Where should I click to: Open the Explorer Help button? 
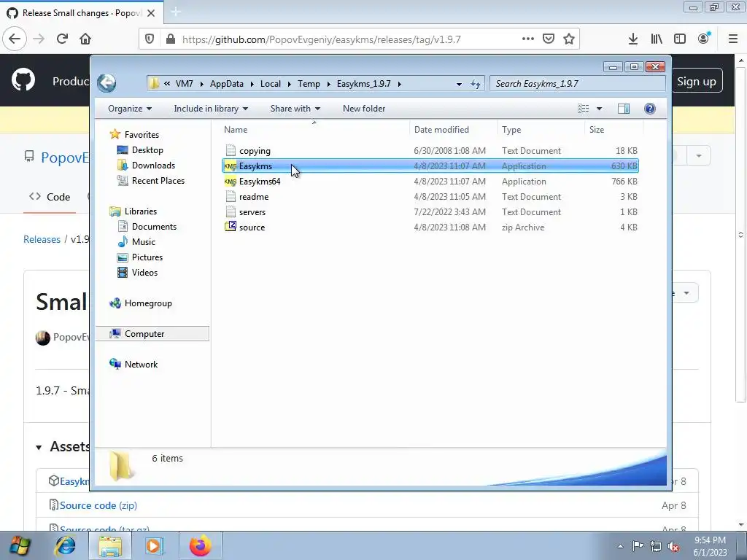click(x=649, y=109)
